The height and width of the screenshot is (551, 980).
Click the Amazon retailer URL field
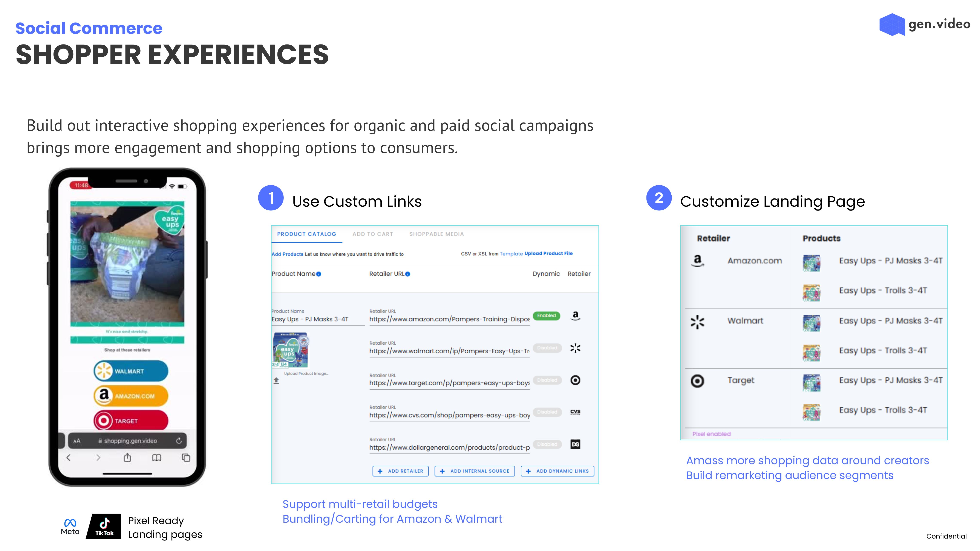tap(449, 319)
